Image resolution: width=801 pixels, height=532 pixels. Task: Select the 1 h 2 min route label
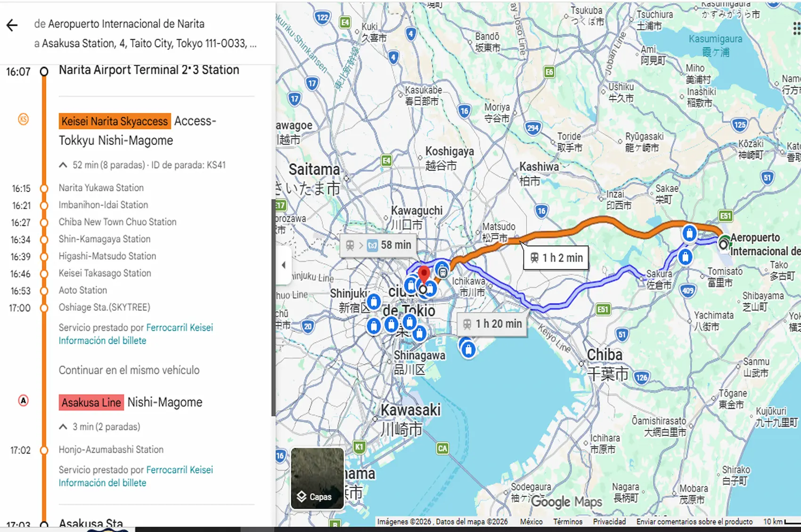pos(556,258)
